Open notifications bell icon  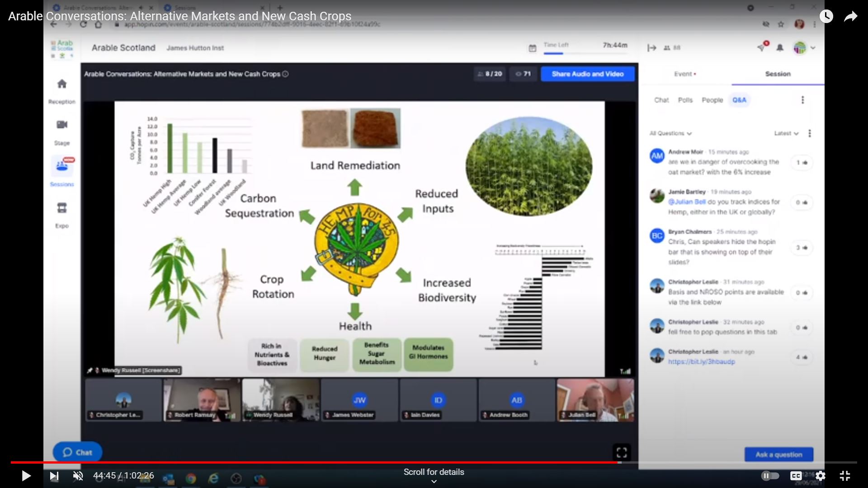tap(780, 47)
